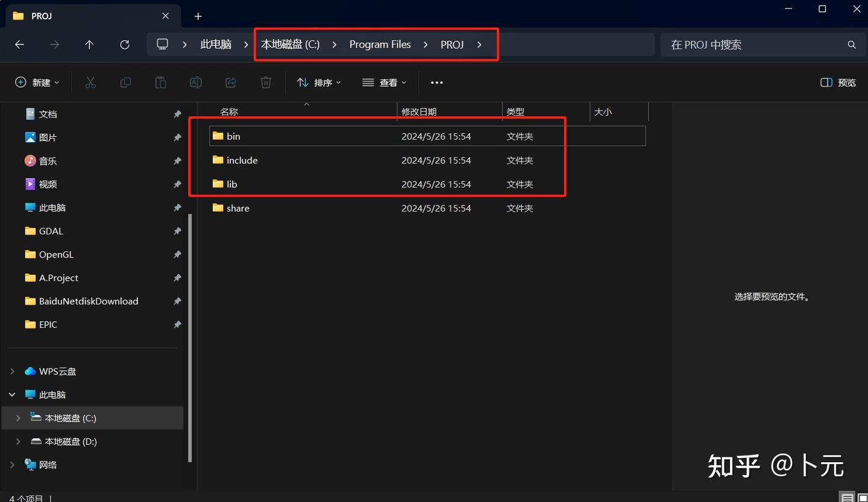
Task: Open pinned 此电脑 in quick access
Action: point(52,208)
